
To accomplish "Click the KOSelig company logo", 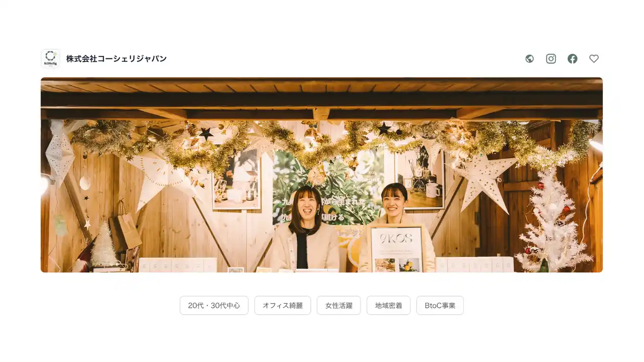I will pyautogui.click(x=50, y=58).
